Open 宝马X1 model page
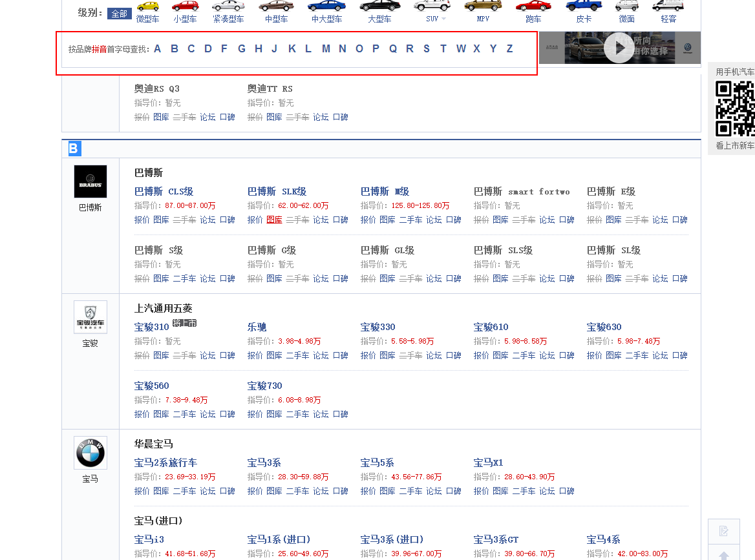755x560 pixels. (x=489, y=463)
